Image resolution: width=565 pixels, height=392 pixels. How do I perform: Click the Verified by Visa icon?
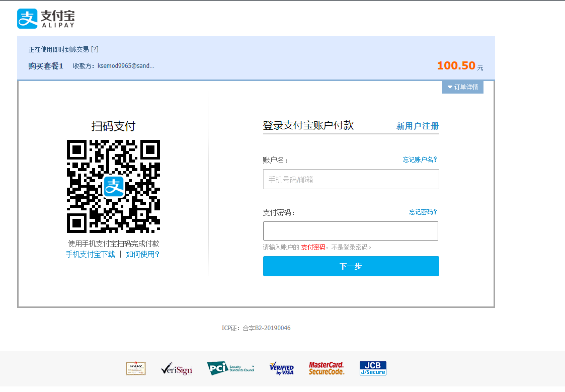click(x=281, y=368)
